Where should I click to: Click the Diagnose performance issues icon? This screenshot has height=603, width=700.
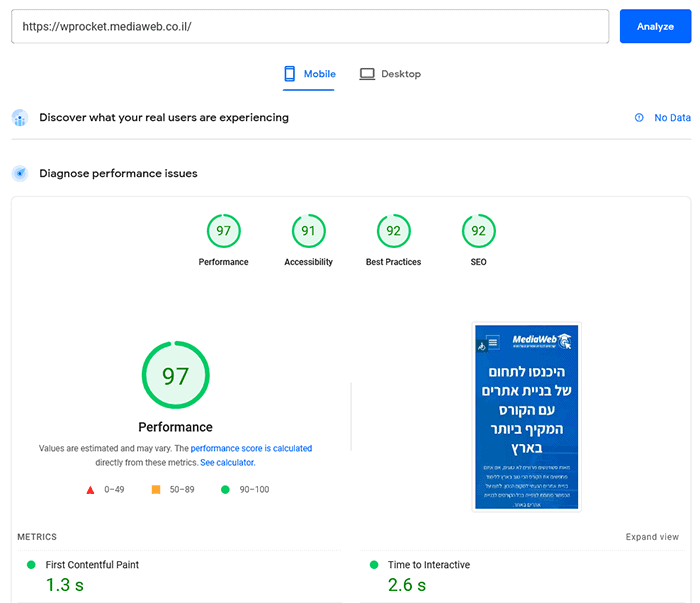[20, 173]
